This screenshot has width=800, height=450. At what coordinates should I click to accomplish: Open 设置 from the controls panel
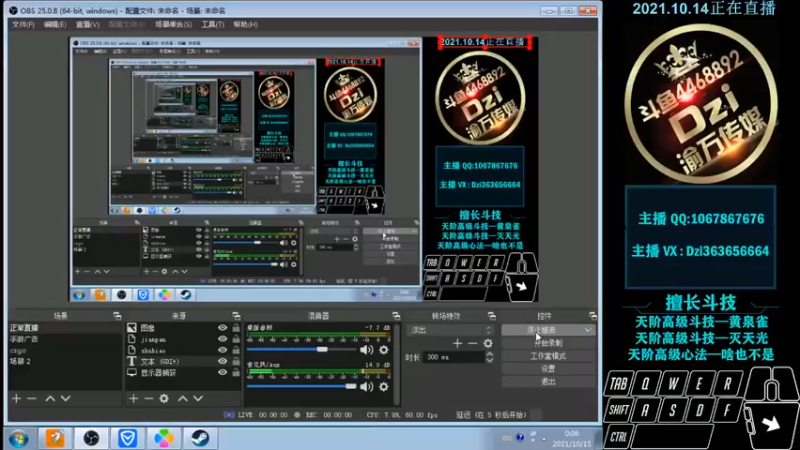pyautogui.click(x=548, y=368)
